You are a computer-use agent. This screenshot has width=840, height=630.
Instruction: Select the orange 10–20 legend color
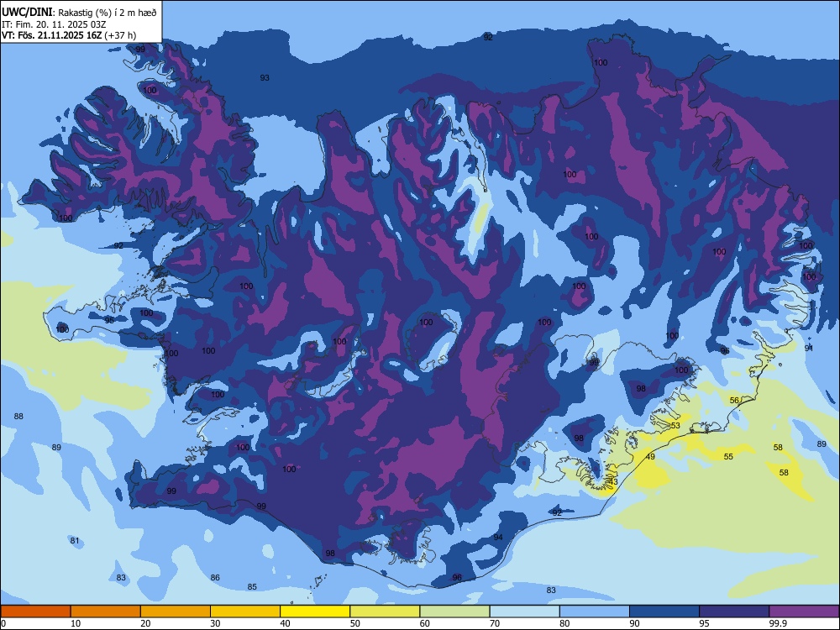(106, 612)
